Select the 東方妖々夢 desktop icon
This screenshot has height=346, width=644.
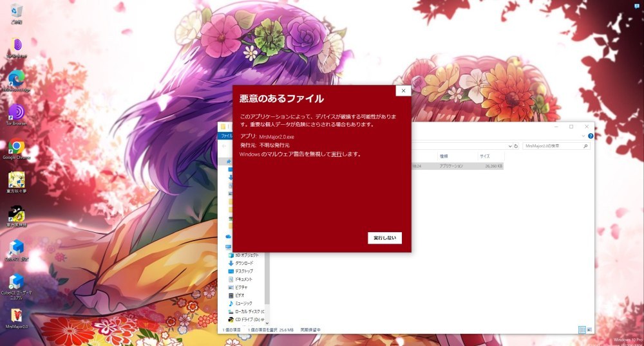point(17,183)
